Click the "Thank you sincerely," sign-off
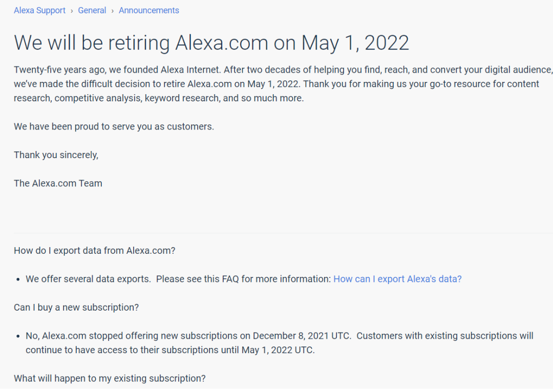Viewport: 553px width, 392px height. pyautogui.click(x=56, y=155)
